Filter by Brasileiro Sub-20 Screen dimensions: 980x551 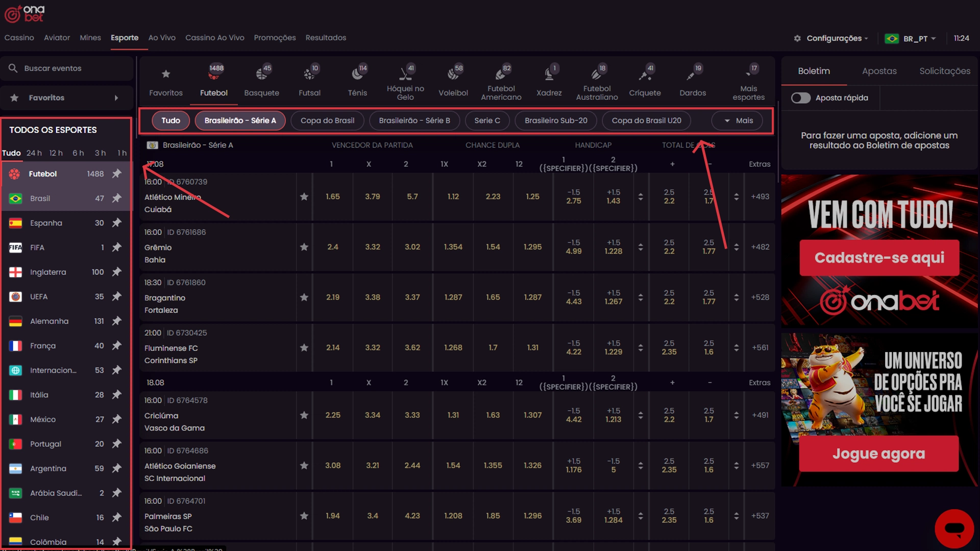(x=556, y=120)
